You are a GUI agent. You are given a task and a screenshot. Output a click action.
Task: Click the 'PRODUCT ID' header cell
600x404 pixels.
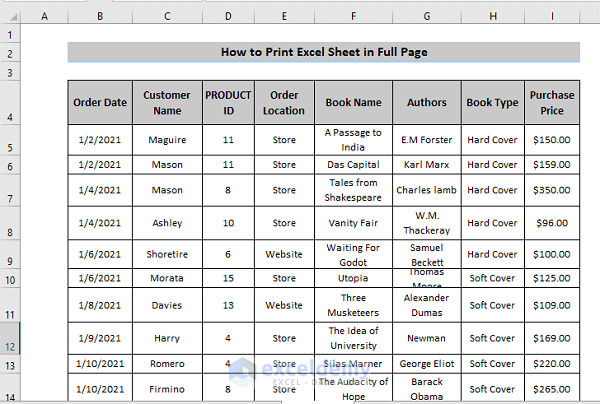(x=228, y=103)
